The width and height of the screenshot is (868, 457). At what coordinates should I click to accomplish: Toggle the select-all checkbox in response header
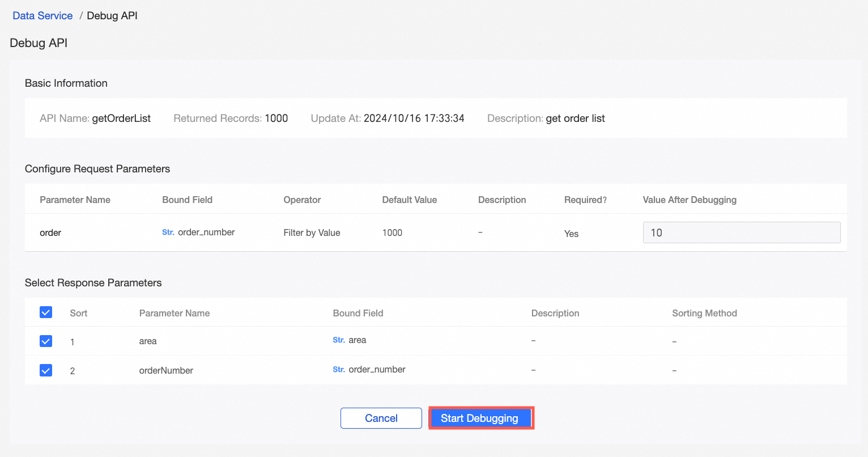pos(46,312)
